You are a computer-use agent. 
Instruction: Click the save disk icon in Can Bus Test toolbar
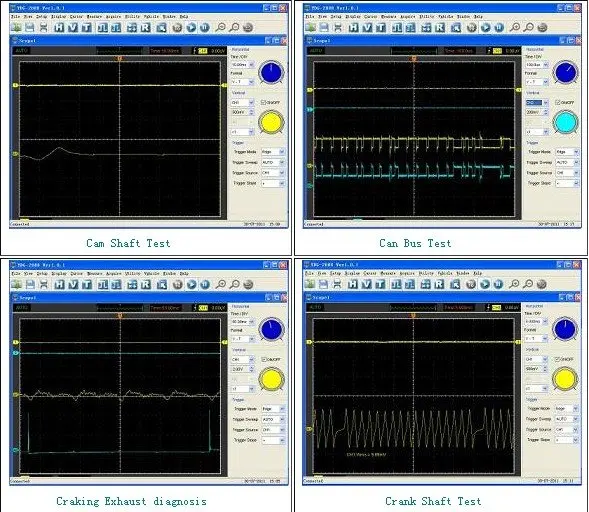pyautogui.click(x=324, y=27)
